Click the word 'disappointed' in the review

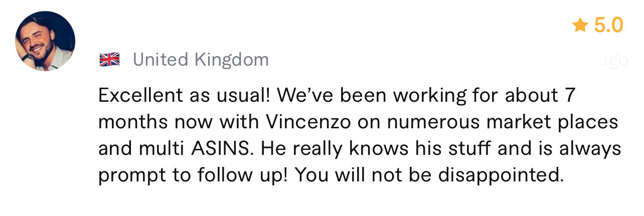pyautogui.click(x=500, y=175)
